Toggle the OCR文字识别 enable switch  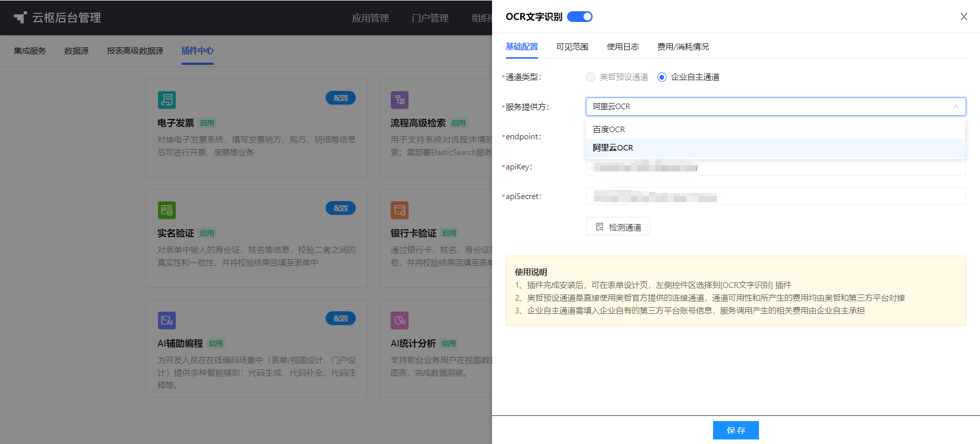pos(580,17)
